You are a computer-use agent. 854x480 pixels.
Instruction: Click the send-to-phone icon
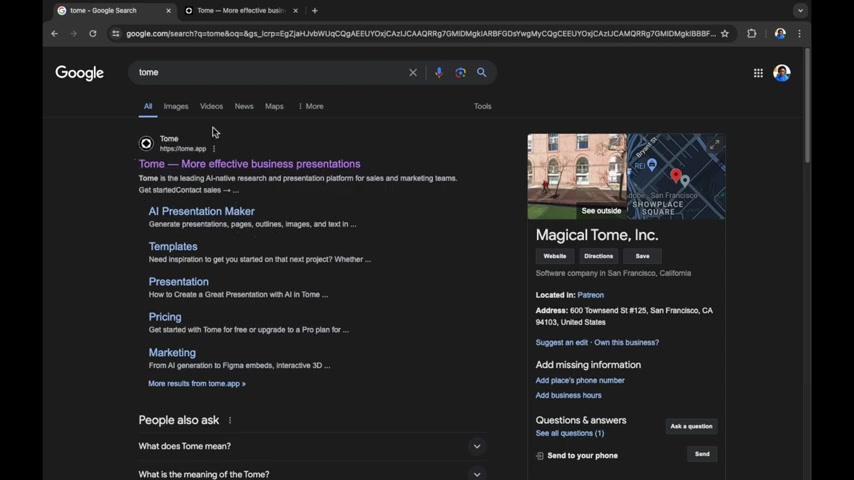540,456
